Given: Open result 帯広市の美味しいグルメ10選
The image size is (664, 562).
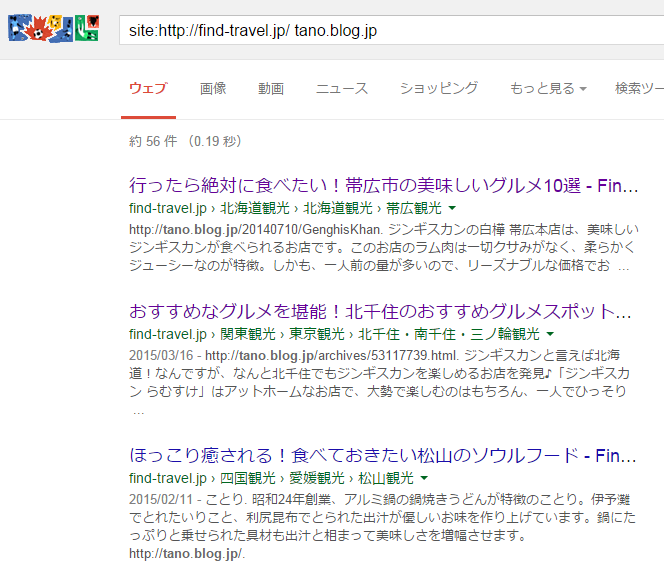Looking at the screenshot, I should [384, 185].
